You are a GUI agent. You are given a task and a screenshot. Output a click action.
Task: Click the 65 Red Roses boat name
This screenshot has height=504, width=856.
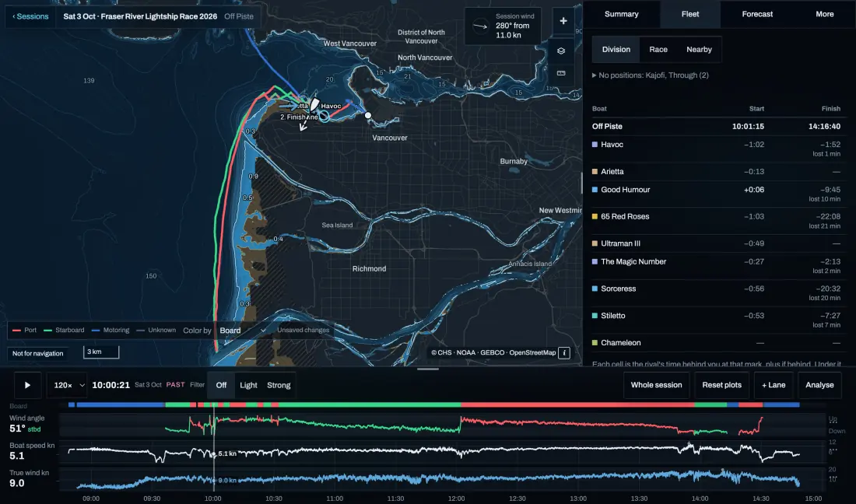pyautogui.click(x=625, y=216)
